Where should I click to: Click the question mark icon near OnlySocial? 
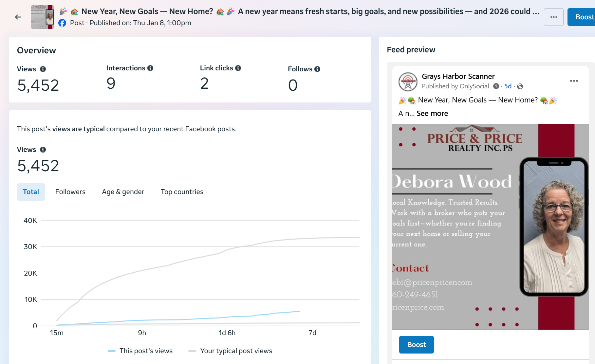click(x=496, y=86)
